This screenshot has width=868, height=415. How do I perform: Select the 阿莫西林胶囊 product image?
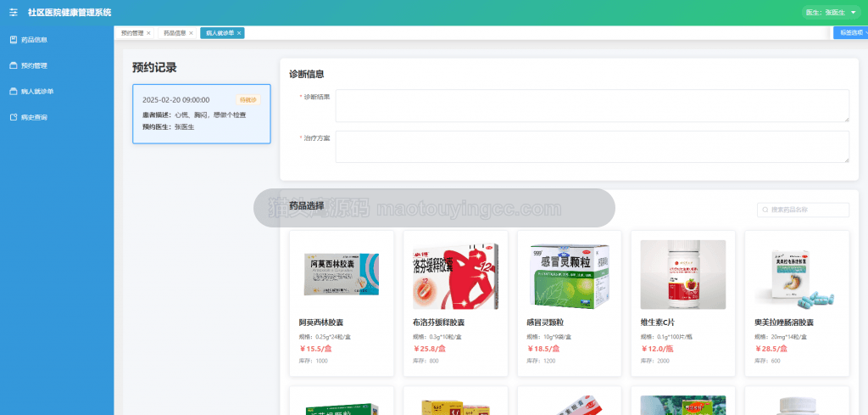(342, 275)
